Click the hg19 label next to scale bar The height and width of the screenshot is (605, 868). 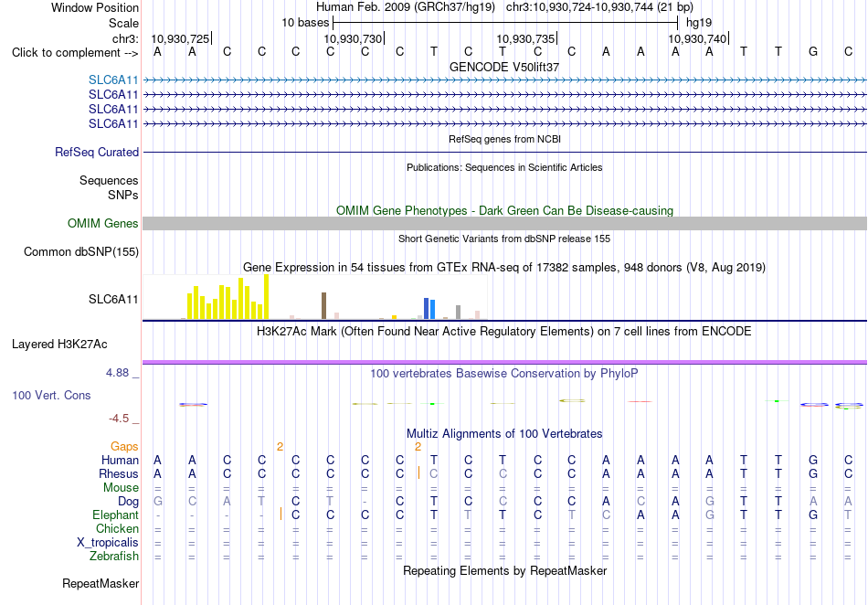[x=699, y=23]
